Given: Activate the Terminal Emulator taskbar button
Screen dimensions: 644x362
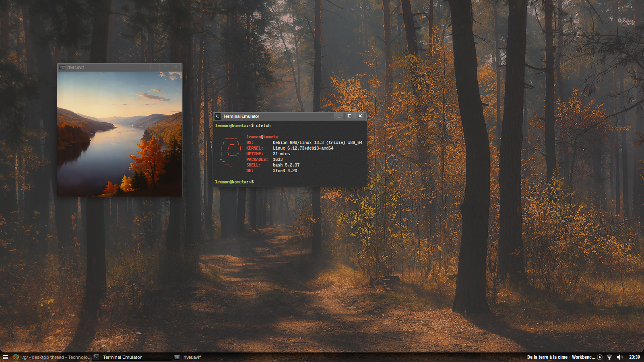Looking at the screenshot, I should pos(132,357).
